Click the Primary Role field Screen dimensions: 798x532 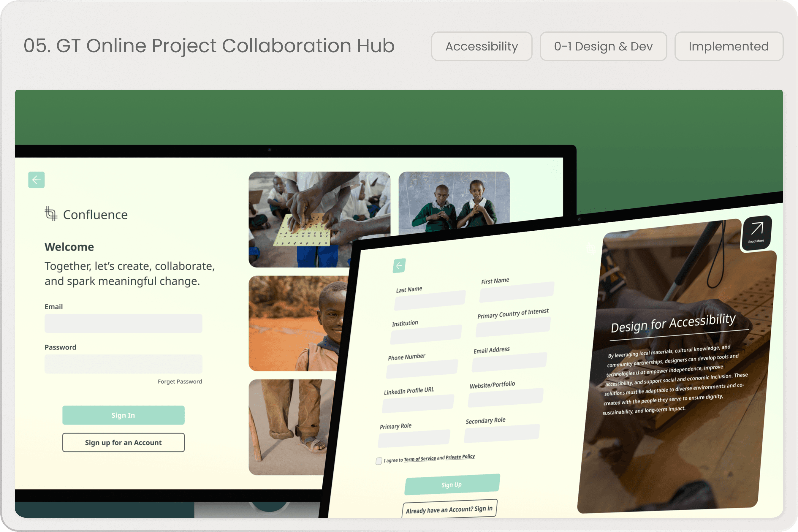414,439
